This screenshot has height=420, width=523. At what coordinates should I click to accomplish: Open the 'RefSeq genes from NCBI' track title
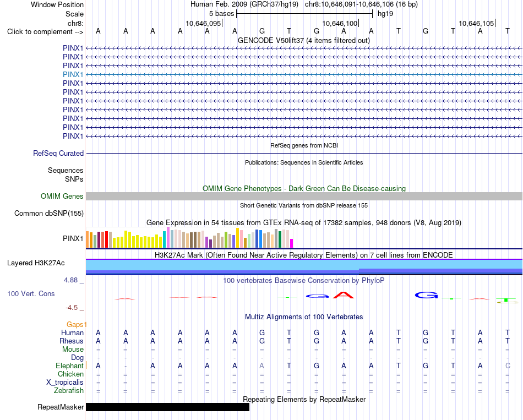point(304,145)
